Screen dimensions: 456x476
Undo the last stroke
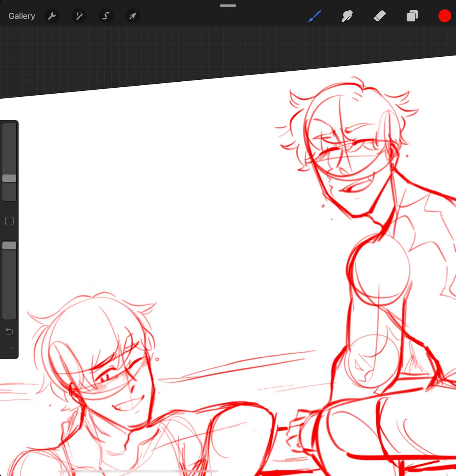pos(9,331)
